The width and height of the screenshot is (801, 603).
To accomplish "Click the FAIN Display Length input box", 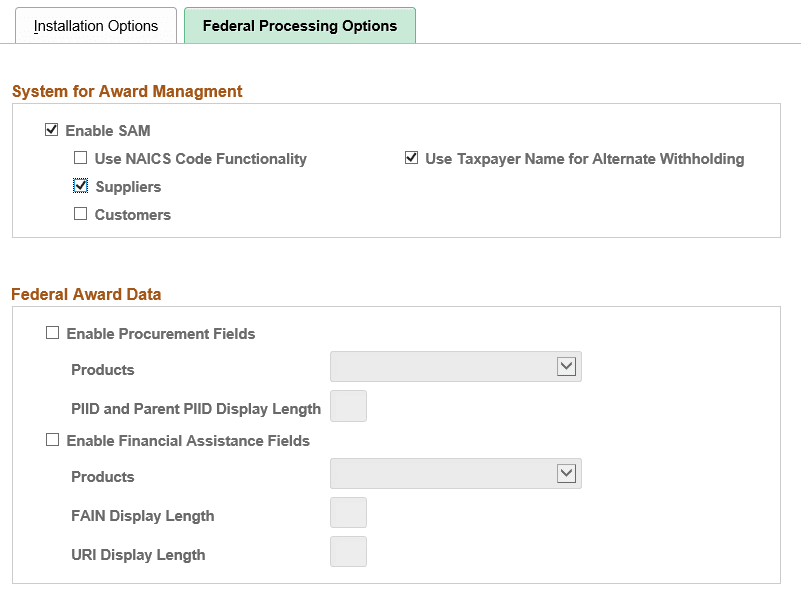I will (348, 512).
